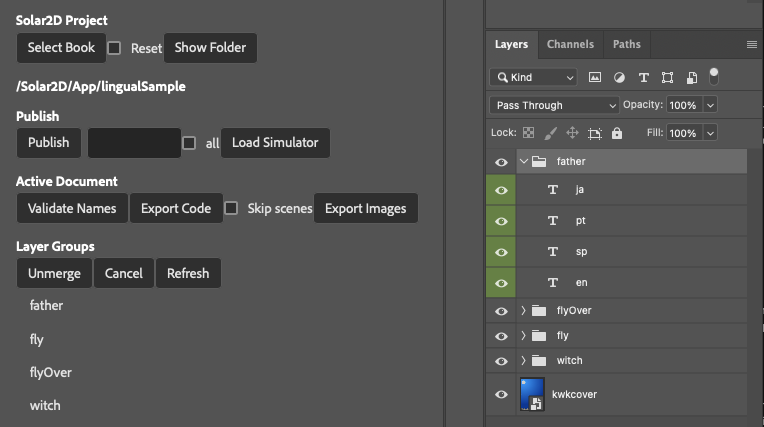Screen dimensions: 764x427
Task: Tick the Skip scenes checkbox
Action: click(231, 208)
